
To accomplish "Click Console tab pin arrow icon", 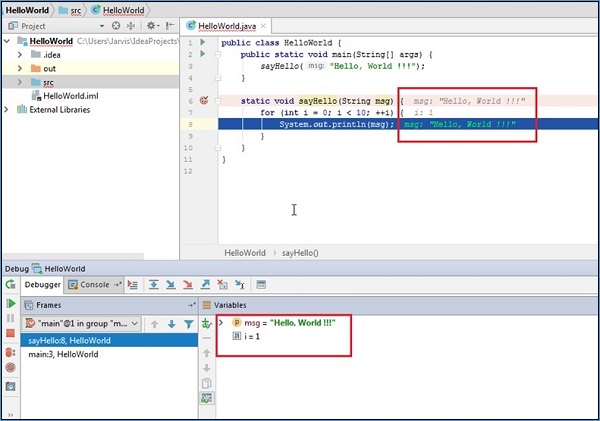I will tap(117, 284).
